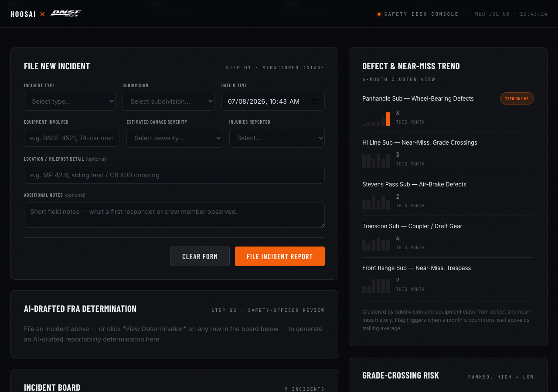Click the Front Range Sub bar chart
This screenshot has width=558, height=392.
[376, 286]
